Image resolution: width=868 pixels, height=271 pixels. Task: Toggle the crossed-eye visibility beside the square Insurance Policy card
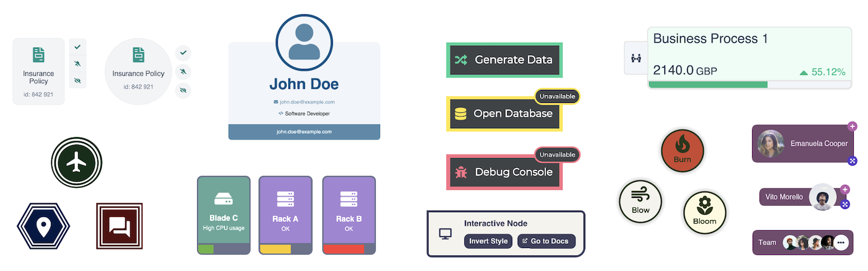coord(77,81)
